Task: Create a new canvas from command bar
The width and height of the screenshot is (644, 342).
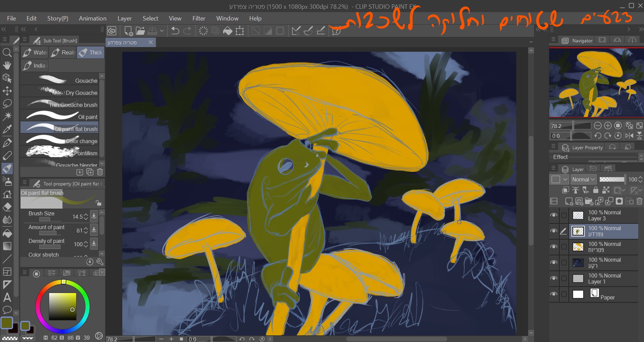Action: coord(128,31)
